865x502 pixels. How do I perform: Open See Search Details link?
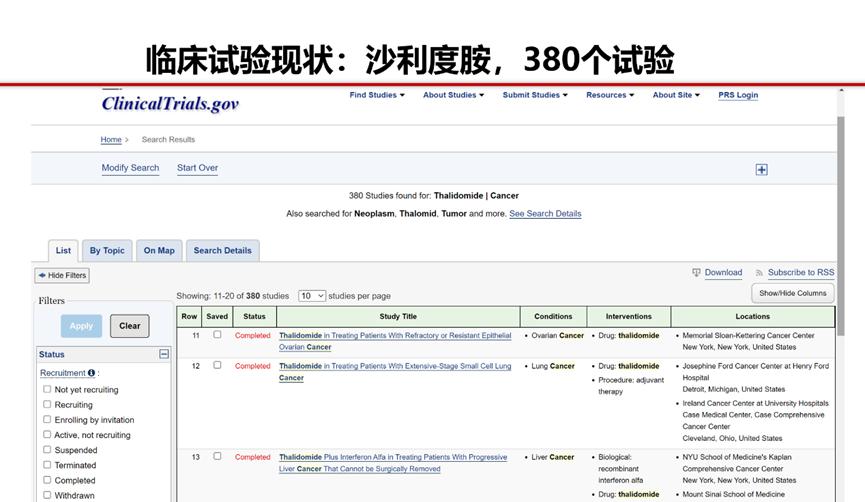545,213
